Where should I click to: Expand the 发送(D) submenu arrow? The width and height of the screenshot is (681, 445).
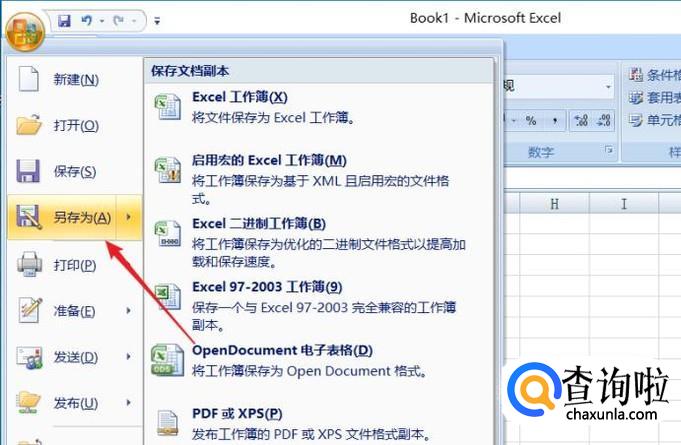[129, 356]
